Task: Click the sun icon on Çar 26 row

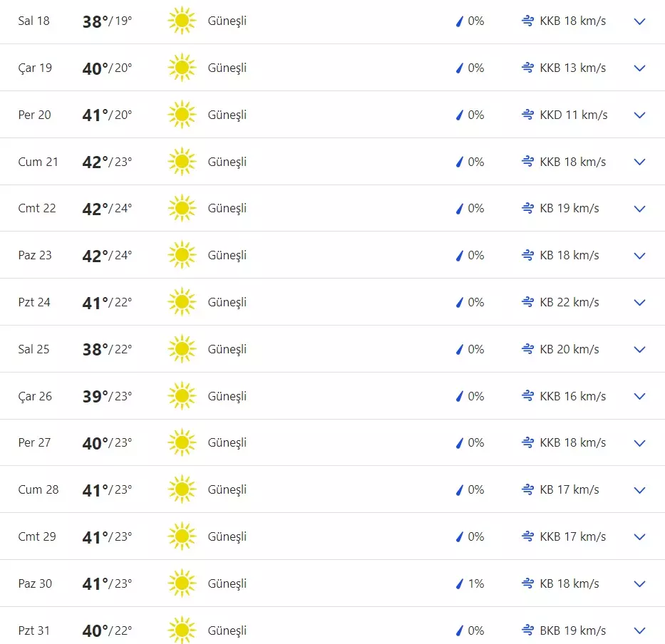Action: pyautogui.click(x=182, y=396)
